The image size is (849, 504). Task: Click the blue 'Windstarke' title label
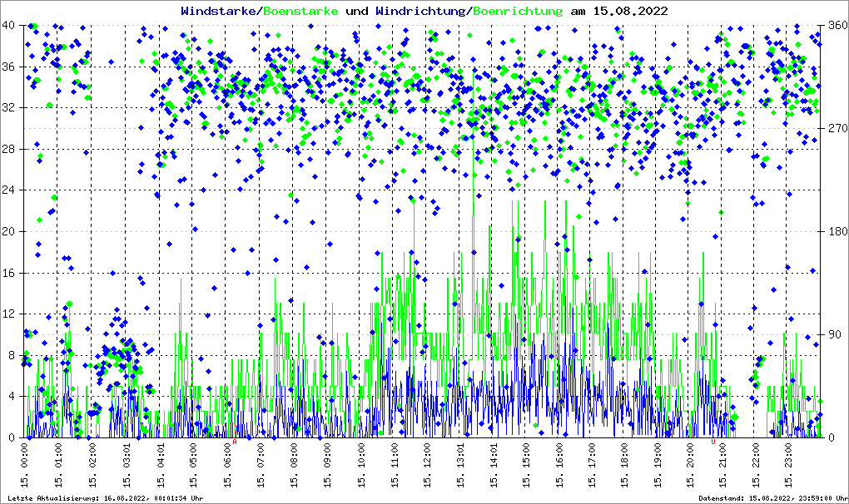(x=219, y=11)
